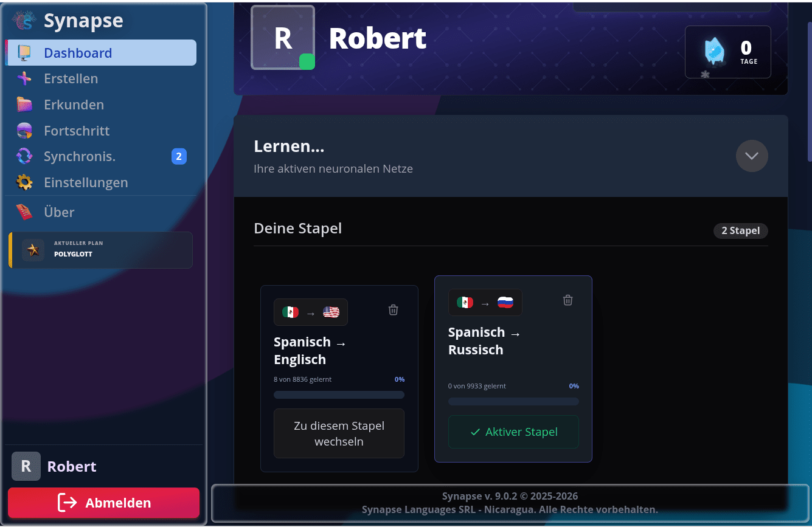The image size is (812, 527).
Task: Click the Über ticket icon
Action: tap(24, 212)
